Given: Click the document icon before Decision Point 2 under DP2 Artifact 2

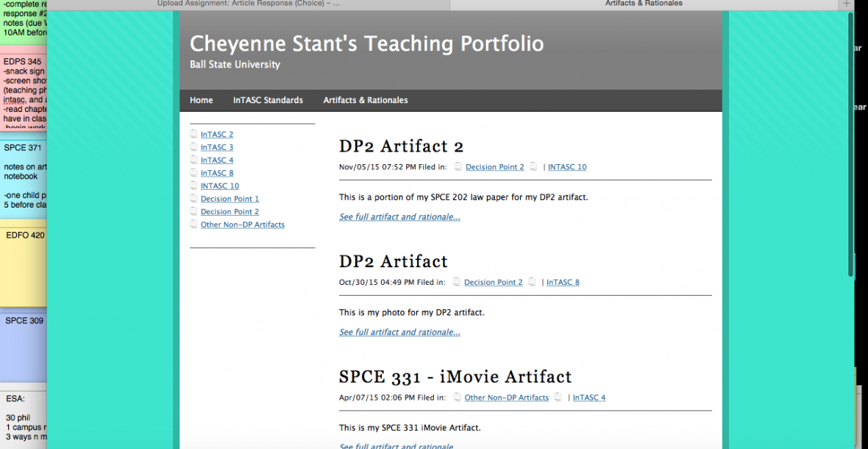Looking at the screenshot, I should tap(457, 167).
